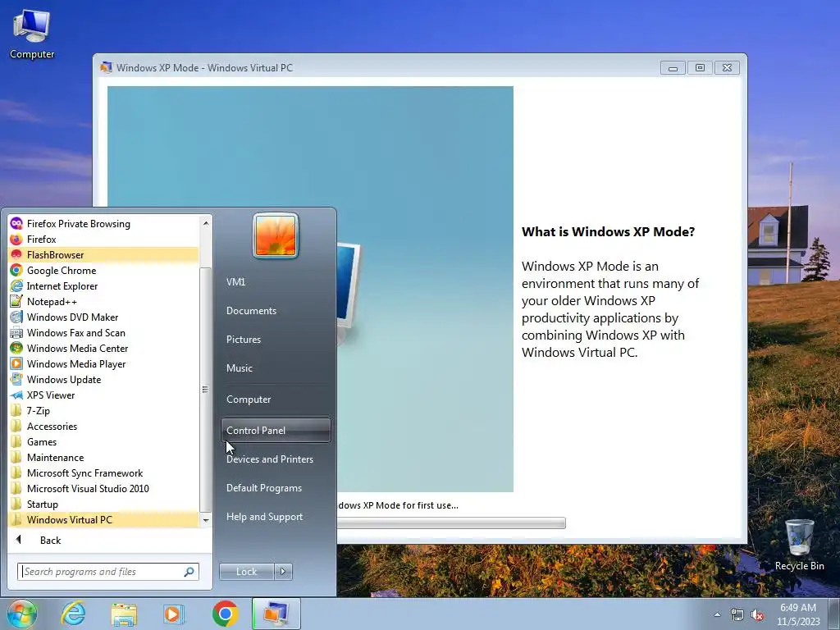Open Windows Update

103,379
